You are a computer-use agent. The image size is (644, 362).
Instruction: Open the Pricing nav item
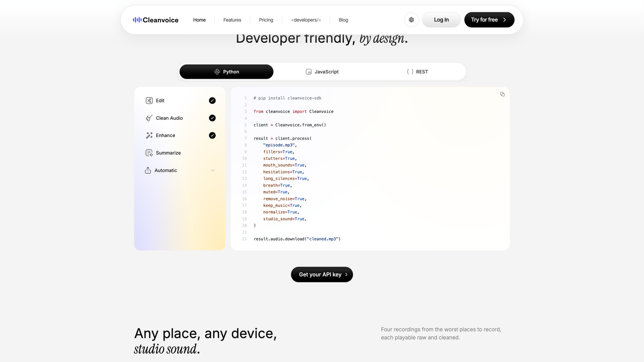[266, 20]
